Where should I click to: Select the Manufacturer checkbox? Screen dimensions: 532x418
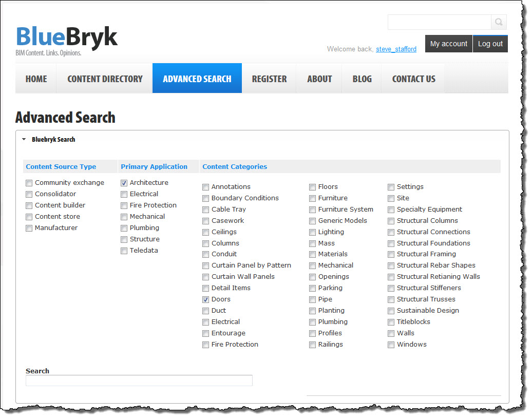click(x=29, y=229)
